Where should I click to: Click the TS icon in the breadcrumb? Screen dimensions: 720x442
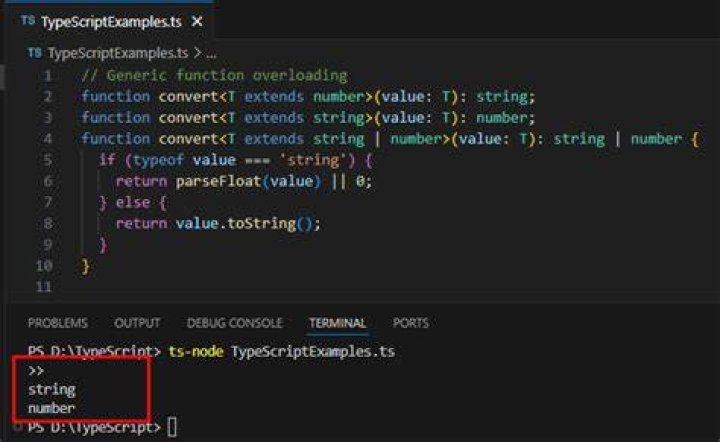point(34,53)
